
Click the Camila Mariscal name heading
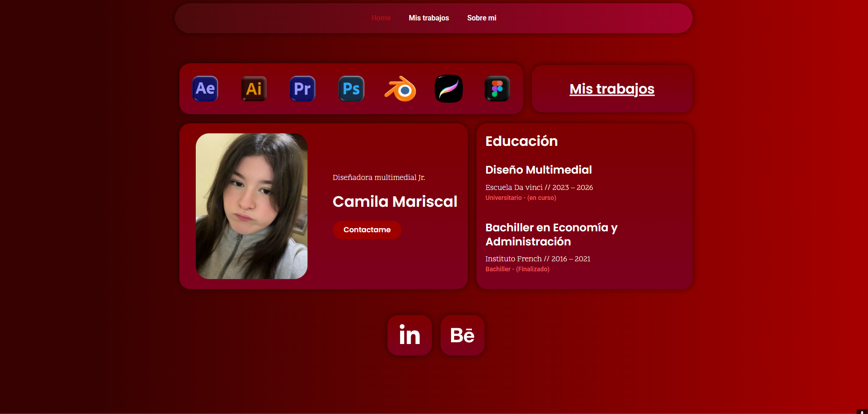(x=395, y=201)
